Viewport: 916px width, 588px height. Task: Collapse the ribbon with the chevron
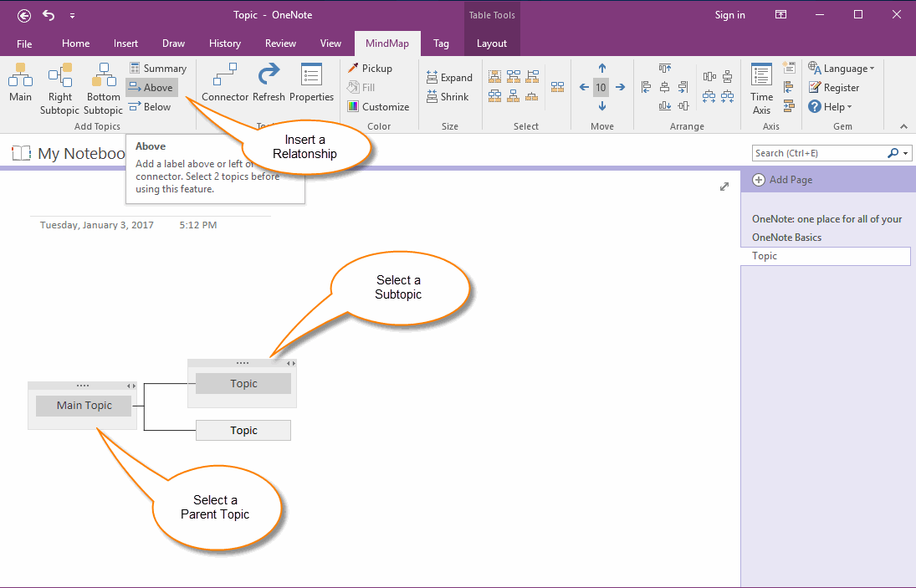(x=903, y=126)
